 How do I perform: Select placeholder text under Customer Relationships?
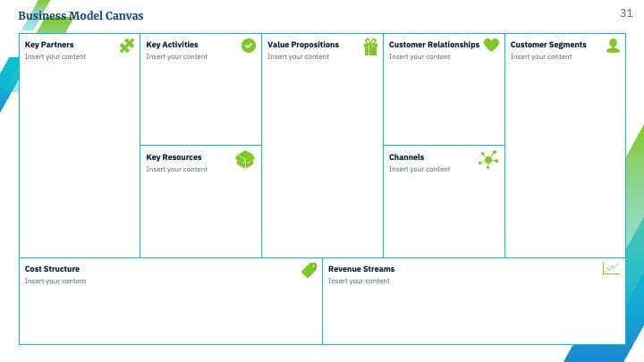tap(419, 56)
